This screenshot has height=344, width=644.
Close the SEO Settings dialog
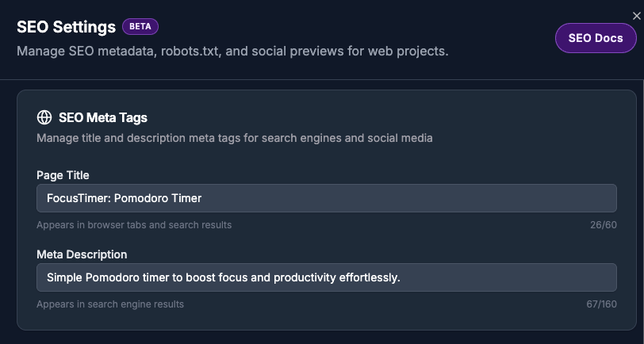tap(636, 15)
